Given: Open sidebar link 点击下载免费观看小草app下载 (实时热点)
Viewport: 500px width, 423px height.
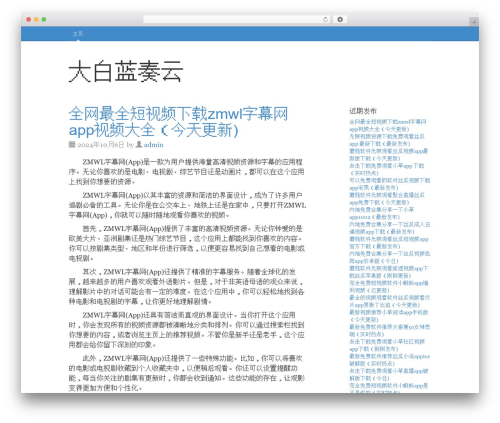Looking at the screenshot, I should pos(387,169).
